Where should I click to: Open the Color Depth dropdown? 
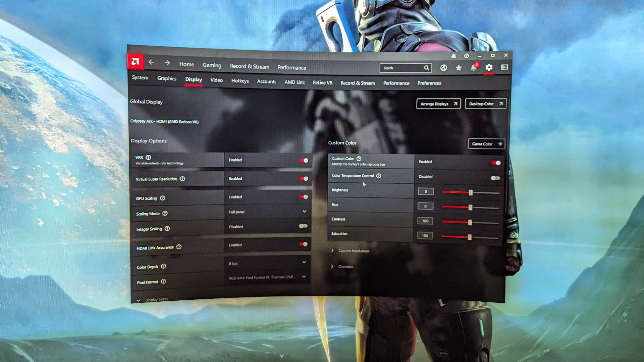pyautogui.click(x=266, y=262)
